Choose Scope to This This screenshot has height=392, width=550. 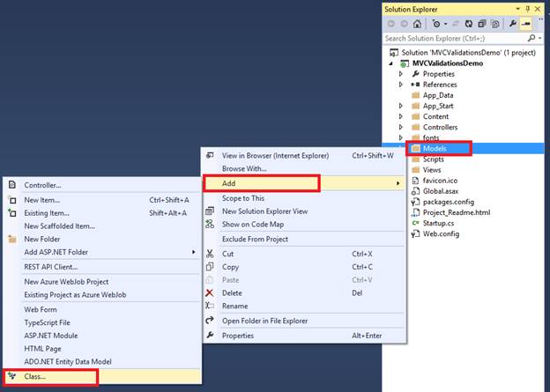[x=304, y=198]
